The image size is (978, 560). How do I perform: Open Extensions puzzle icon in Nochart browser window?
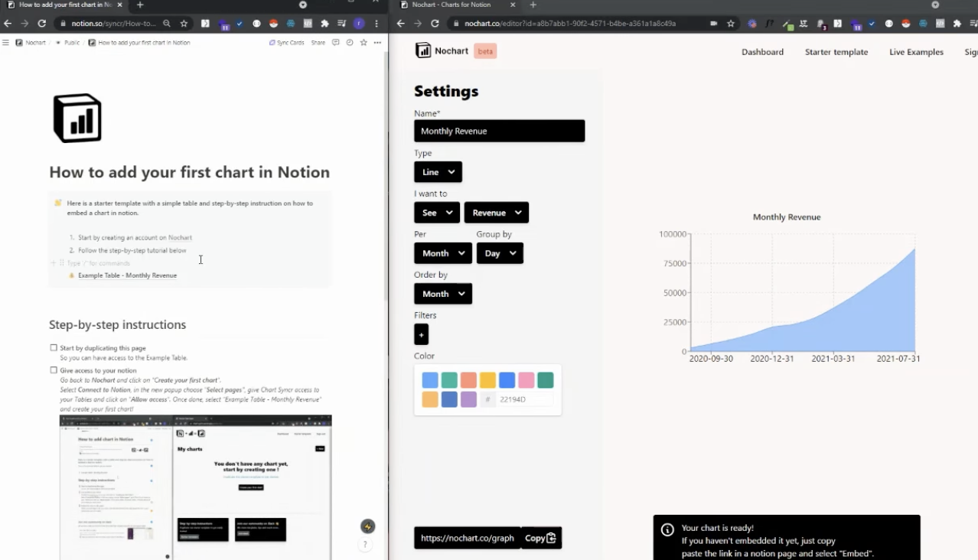(x=959, y=24)
